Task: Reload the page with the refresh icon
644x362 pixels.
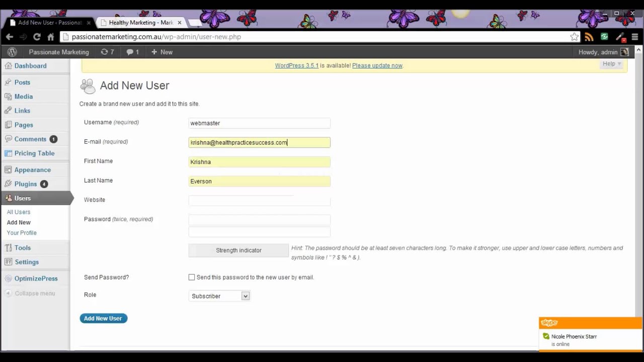Action: 37,37
